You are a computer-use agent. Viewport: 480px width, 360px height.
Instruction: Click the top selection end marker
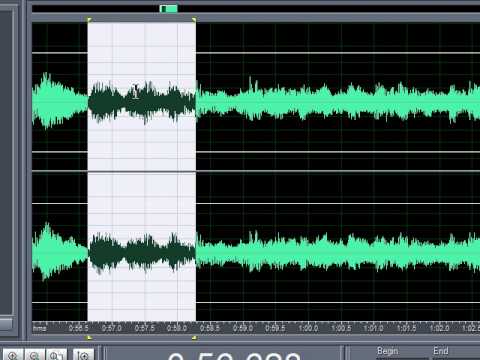(194, 20)
